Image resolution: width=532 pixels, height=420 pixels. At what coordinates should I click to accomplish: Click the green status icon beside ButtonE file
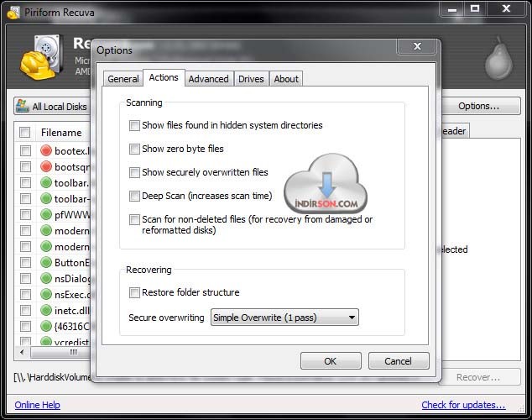pos(46,262)
